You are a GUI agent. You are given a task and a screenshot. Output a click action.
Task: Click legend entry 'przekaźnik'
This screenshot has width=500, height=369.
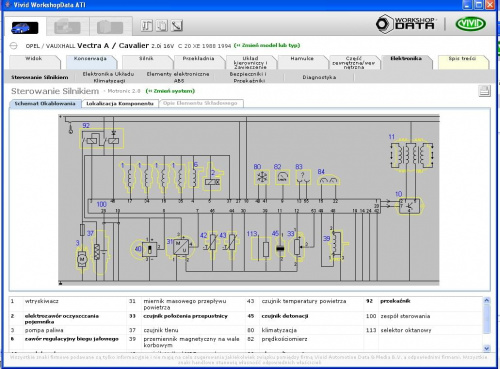point(395,301)
